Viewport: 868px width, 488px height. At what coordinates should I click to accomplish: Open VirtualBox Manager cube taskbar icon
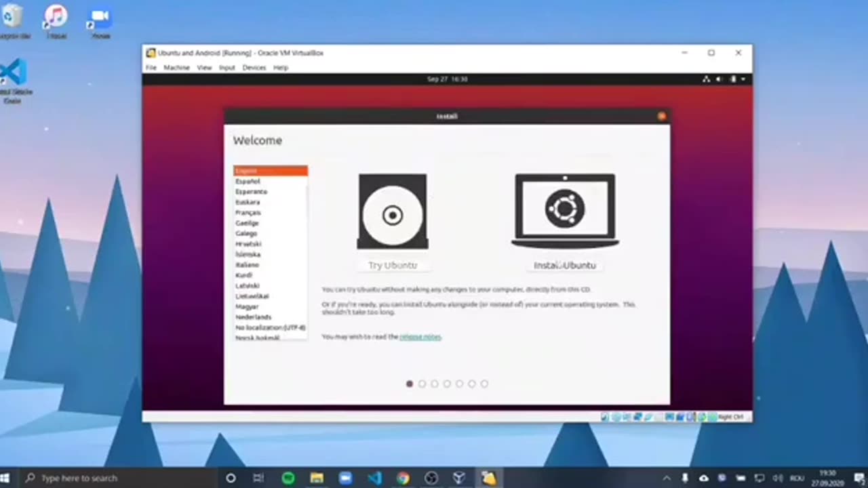(x=459, y=478)
